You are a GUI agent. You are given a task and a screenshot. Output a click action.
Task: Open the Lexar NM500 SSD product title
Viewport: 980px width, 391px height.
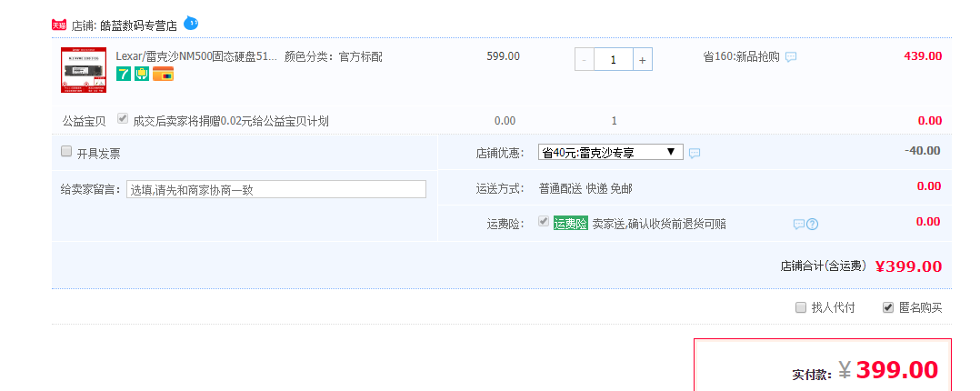tap(196, 57)
